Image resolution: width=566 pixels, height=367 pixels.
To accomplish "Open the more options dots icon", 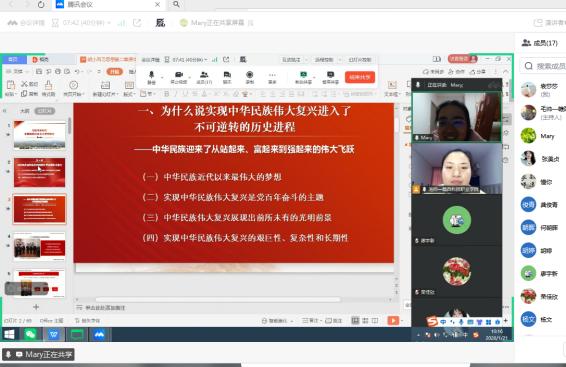I will click(x=272, y=75).
